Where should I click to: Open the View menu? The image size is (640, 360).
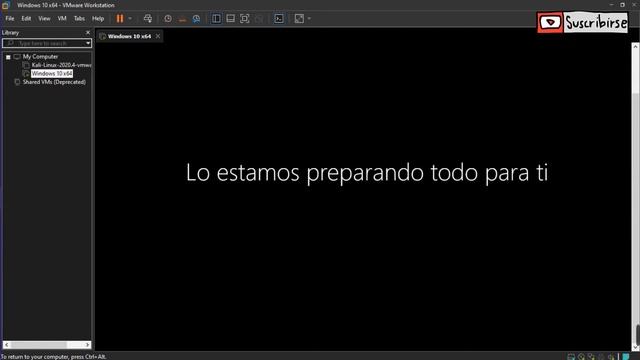click(x=44, y=18)
